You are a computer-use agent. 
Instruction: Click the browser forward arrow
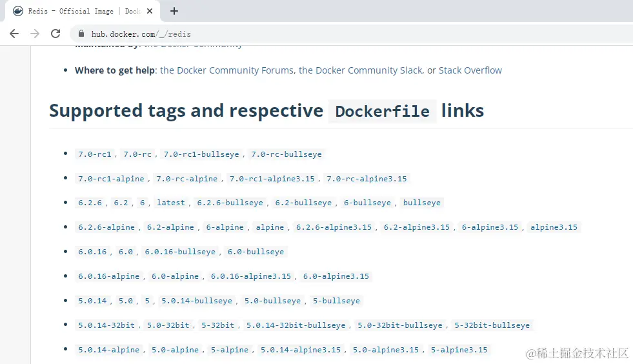coord(35,34)
